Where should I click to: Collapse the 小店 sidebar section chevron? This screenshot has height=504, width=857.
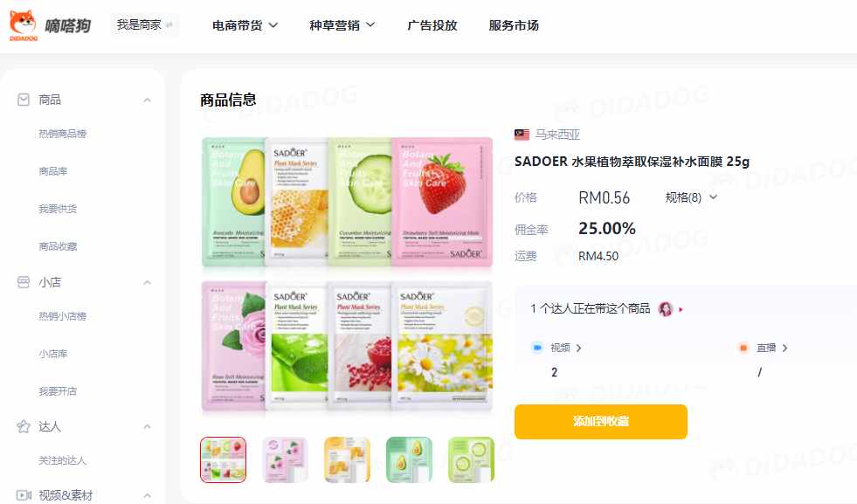tap(147, 283)
